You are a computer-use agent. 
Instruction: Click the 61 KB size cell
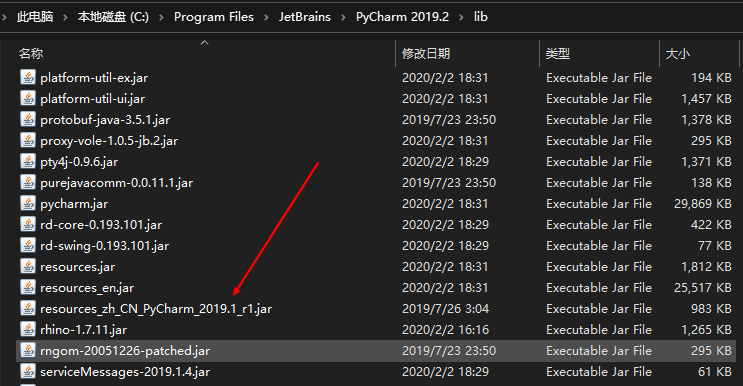[715, 372]
